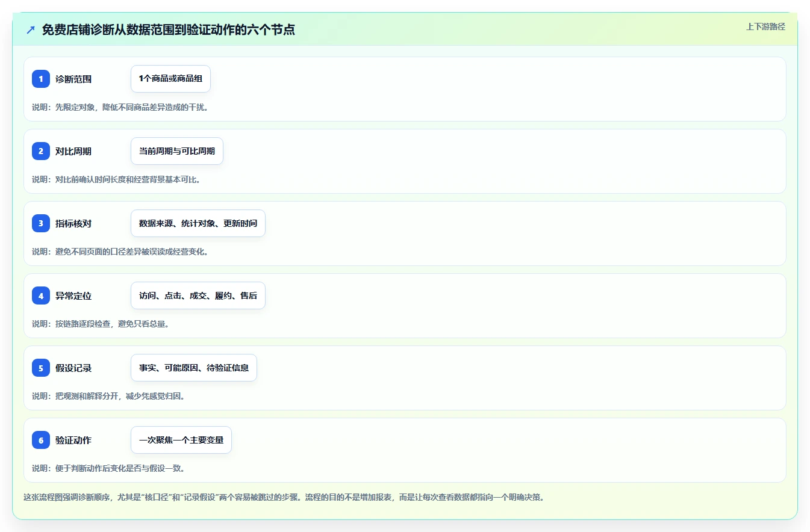810x532 pixels.
Task: Select the 1个商品或商品组 chip
Action: click(x=170, y=79)
